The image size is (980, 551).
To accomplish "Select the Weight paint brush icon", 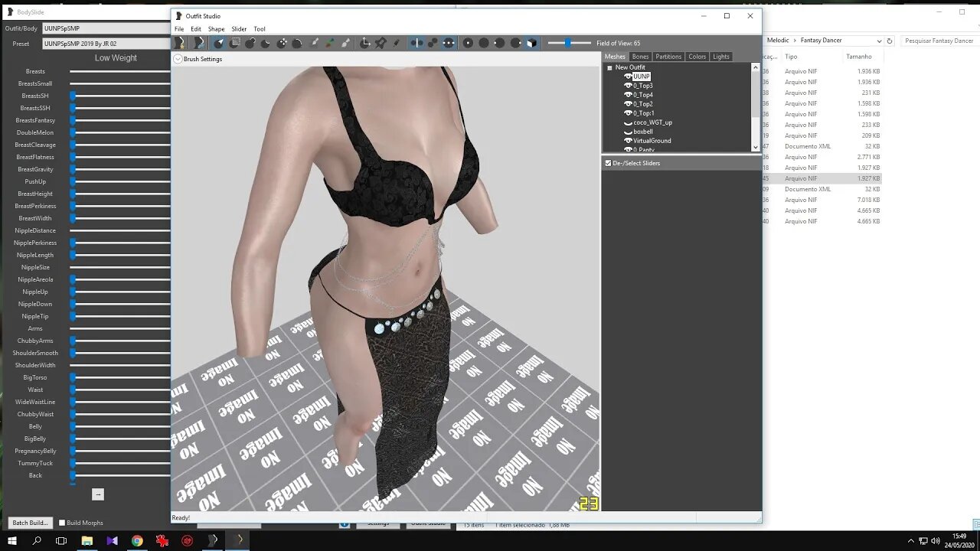I will 315,43.
